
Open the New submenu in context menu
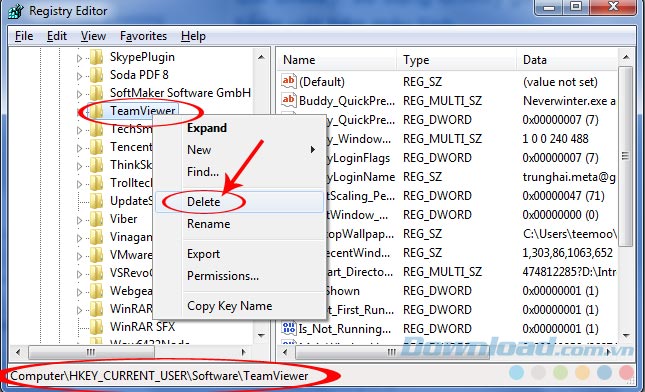click(239, 150)
